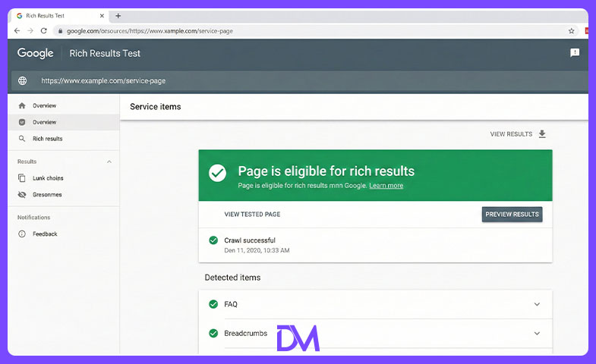Open a new browser tab
The image size is (596, 364).
click(x=118, y=16)
